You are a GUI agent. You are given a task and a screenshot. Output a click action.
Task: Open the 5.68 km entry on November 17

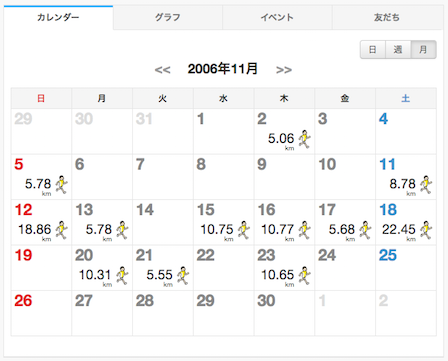[x=342, y=230]
